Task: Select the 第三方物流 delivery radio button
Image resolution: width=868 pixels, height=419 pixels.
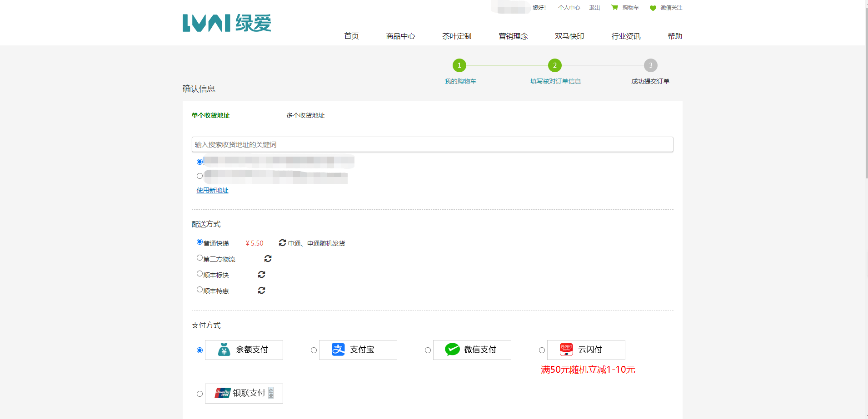Action: click(x=200, y=258)
